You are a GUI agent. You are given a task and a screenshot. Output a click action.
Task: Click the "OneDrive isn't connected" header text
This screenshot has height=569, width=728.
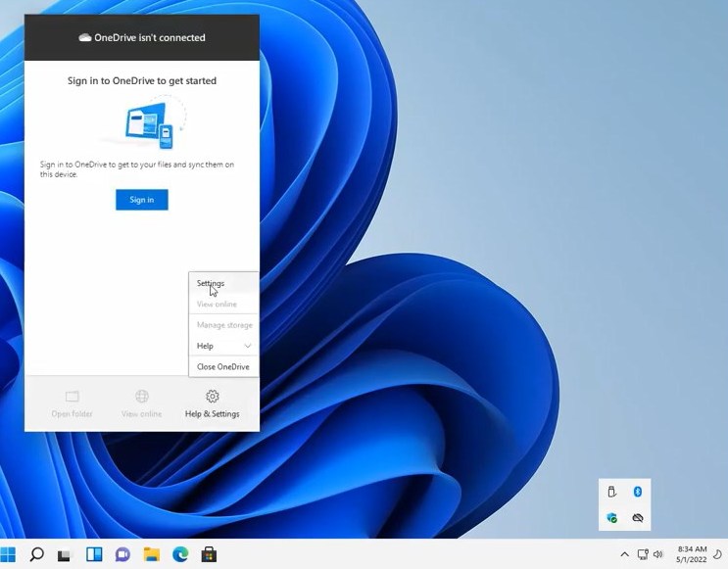[150, 37]
